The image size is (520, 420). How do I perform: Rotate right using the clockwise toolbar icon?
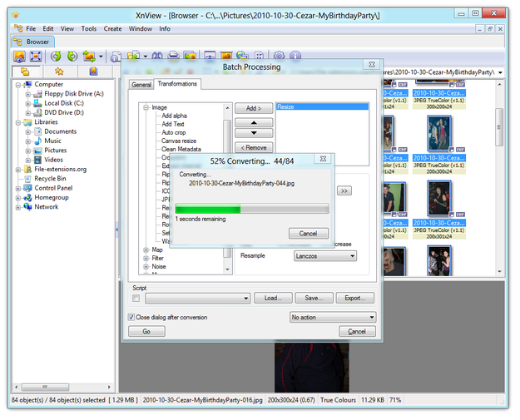coord(72,57)
